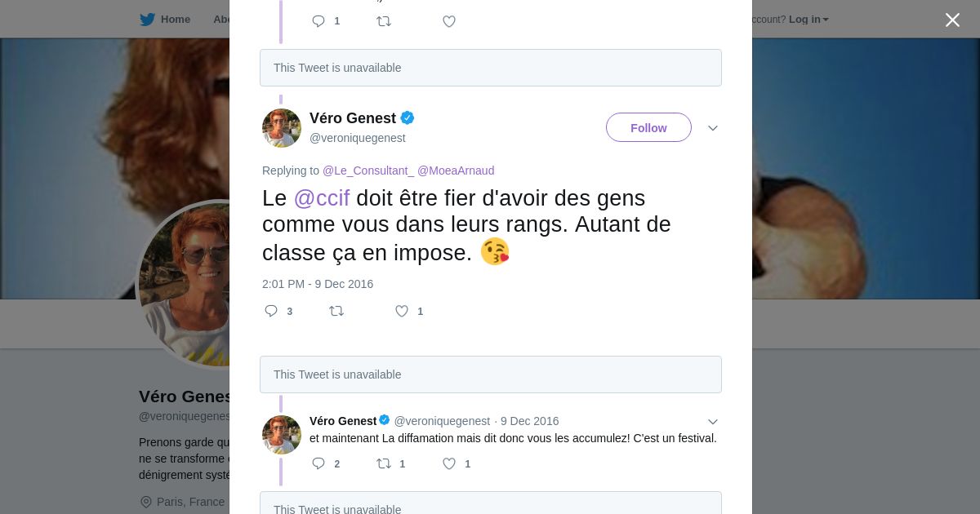Retweet the top partially visible tweet

click(x=384, y=21)
